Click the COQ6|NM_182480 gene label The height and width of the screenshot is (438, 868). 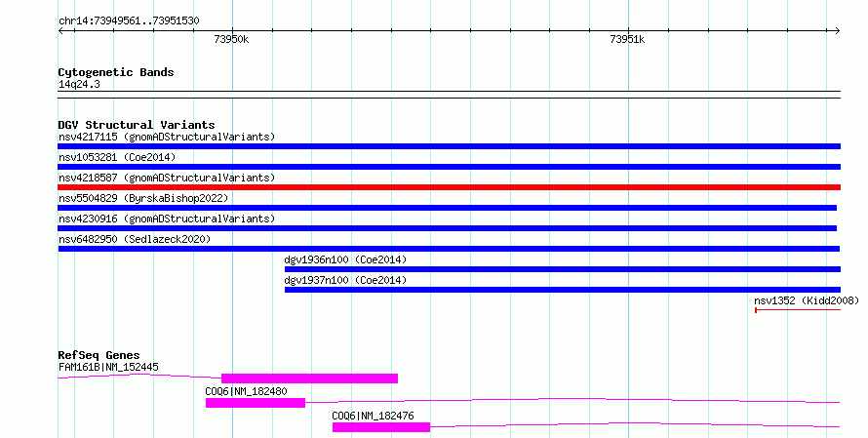coord(246,391)
